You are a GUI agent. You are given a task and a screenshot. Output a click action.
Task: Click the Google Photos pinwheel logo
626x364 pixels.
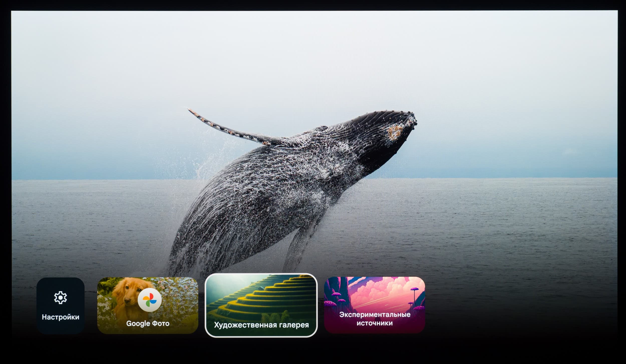149,299
